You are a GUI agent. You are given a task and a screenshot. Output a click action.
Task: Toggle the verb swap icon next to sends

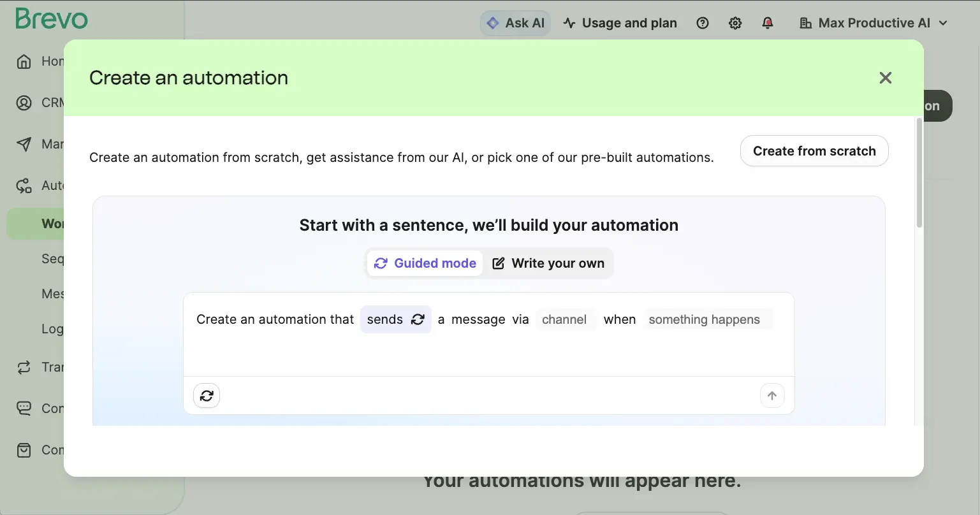(x=418, y=319)
